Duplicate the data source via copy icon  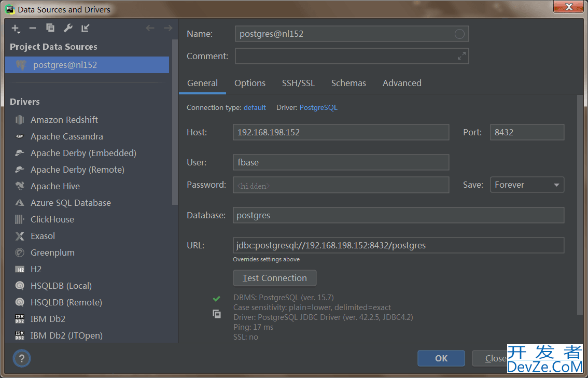point(50,28)
